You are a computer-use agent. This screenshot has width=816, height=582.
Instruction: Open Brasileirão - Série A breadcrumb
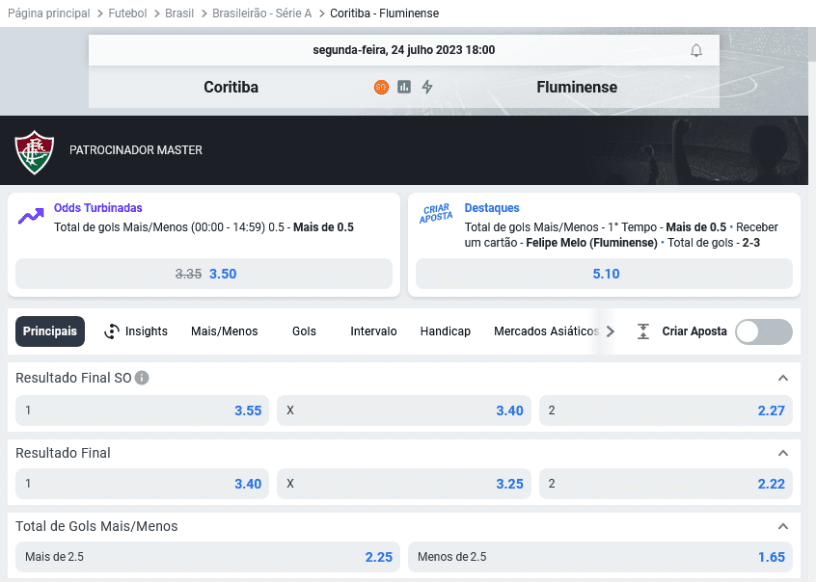pyautogui.click(x=262, y=14)
